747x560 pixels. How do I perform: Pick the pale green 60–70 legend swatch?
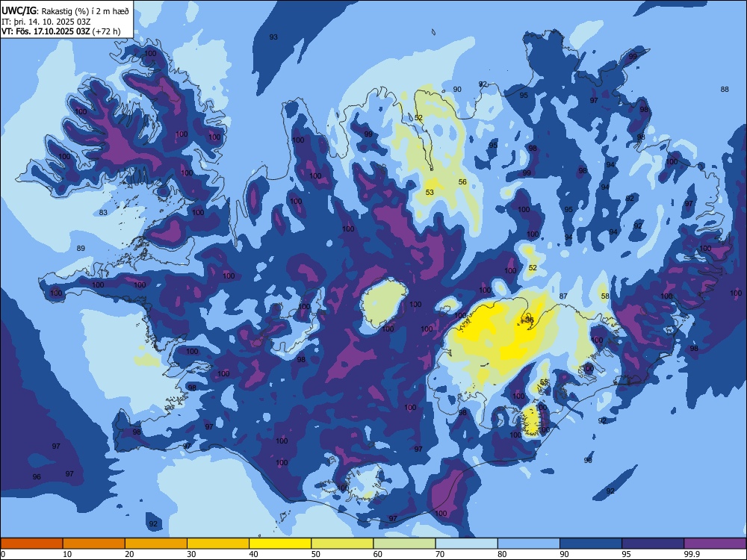coord(404,544)
